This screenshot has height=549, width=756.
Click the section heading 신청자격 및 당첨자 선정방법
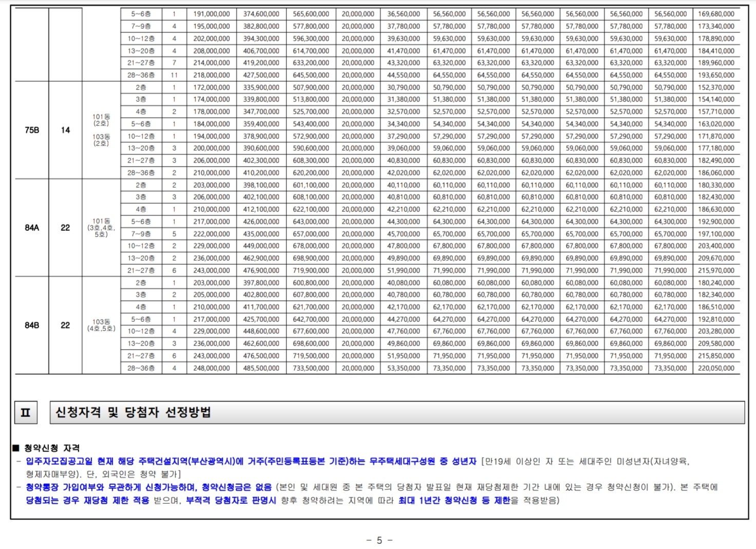(133, 412)
